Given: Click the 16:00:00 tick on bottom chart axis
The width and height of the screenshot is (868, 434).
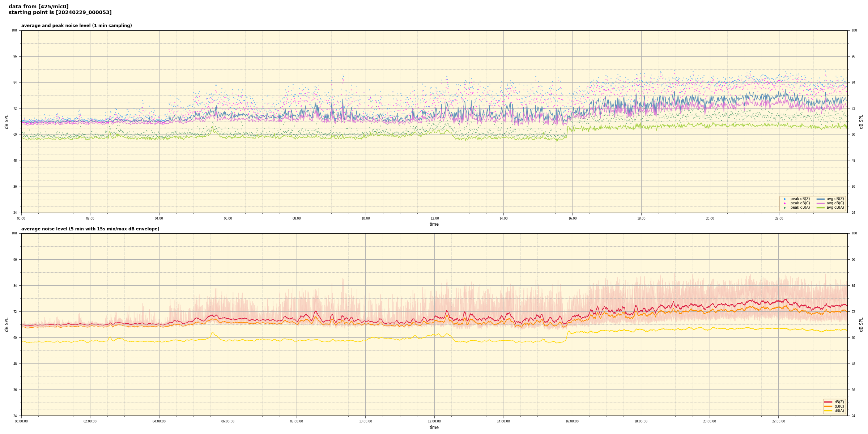Looking at the screenshot, I should point(572,421).
